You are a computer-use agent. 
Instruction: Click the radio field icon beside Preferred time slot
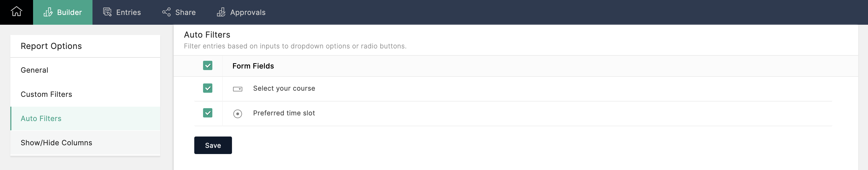click(x=238, y=114)
